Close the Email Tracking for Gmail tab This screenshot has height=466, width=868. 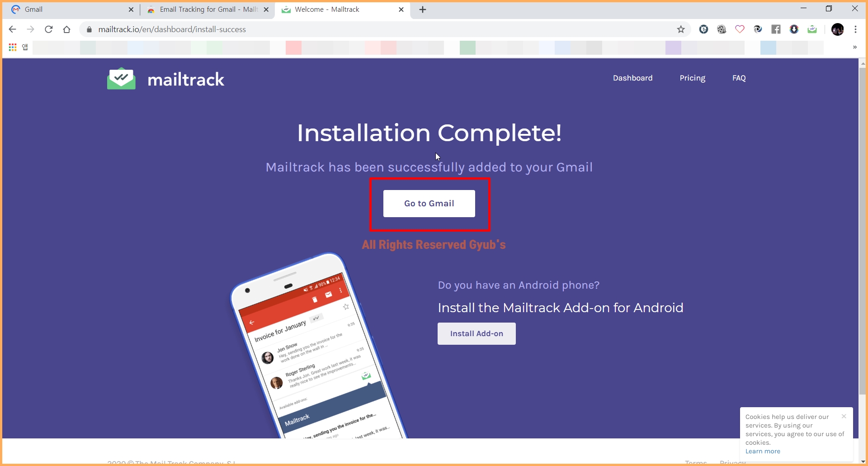coord(266,10)
